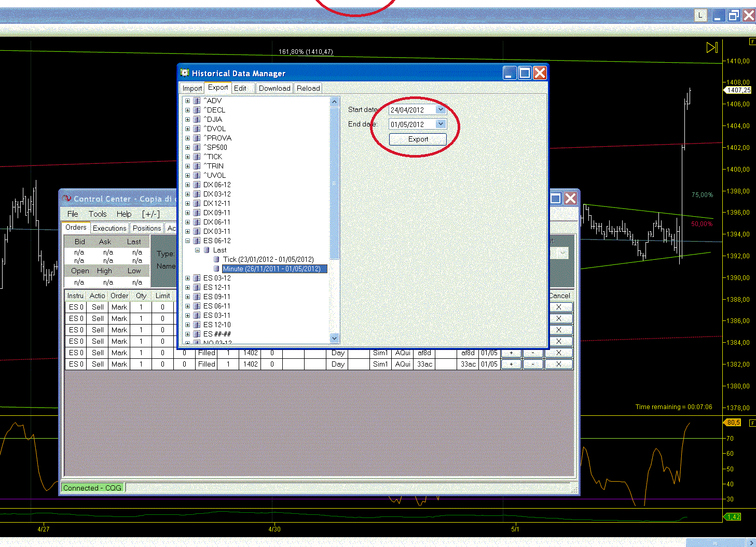Expand the ES 03-12 tree node
The height and width of the screenshot is (547, 756).
[188, 278]
